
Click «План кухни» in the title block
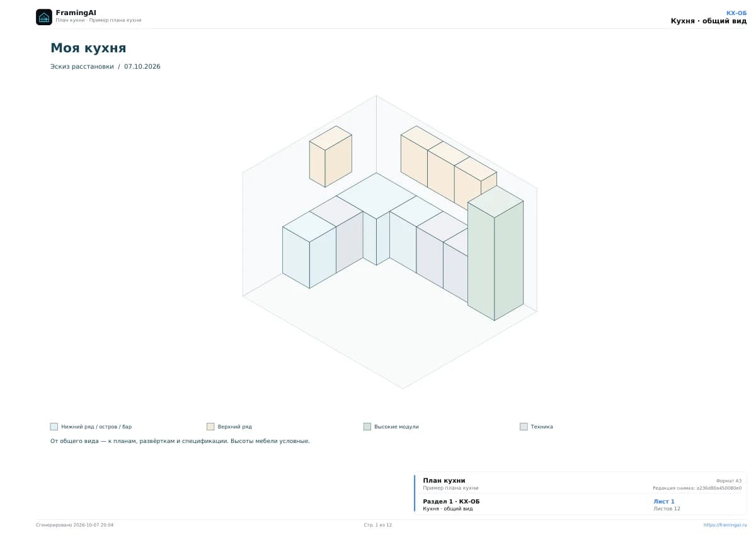point(444,480)
